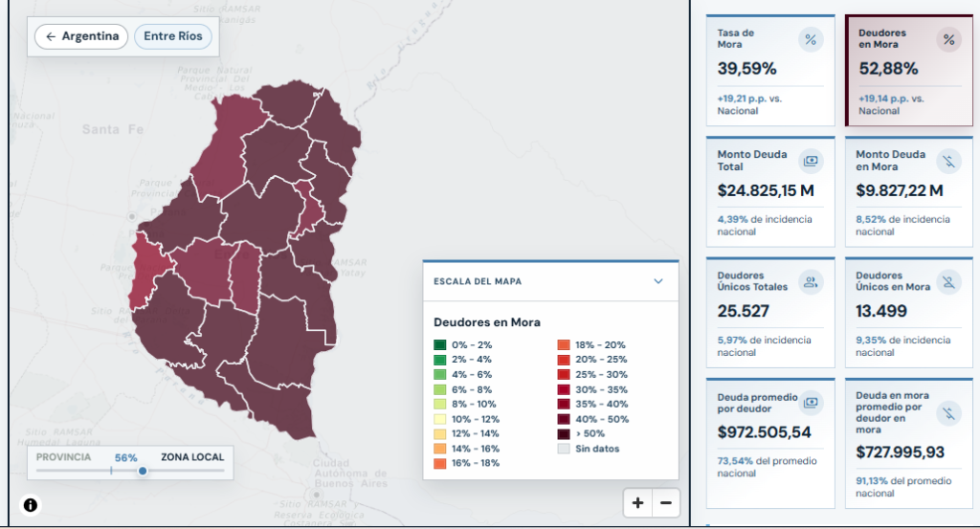The height and width of the screenshot is (529, 980).
Task: Select the Deuda promedio por deudor card
Action: pos(770,443)
